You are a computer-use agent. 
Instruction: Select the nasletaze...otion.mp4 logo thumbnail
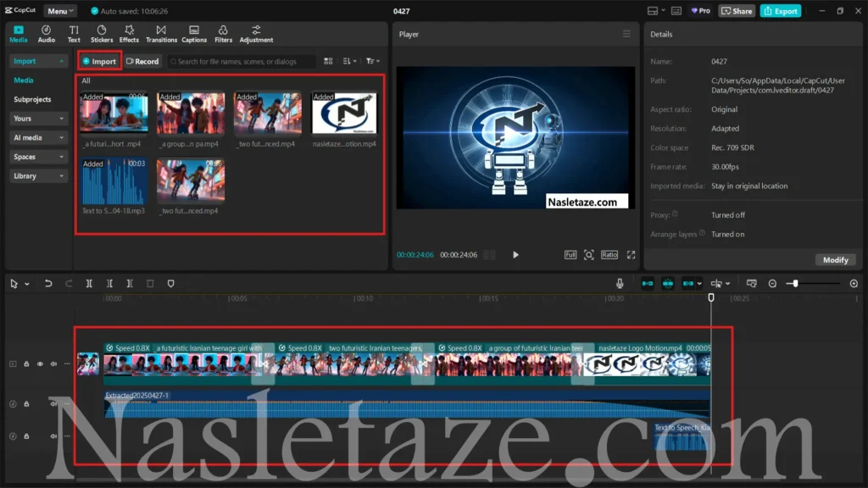344,113
